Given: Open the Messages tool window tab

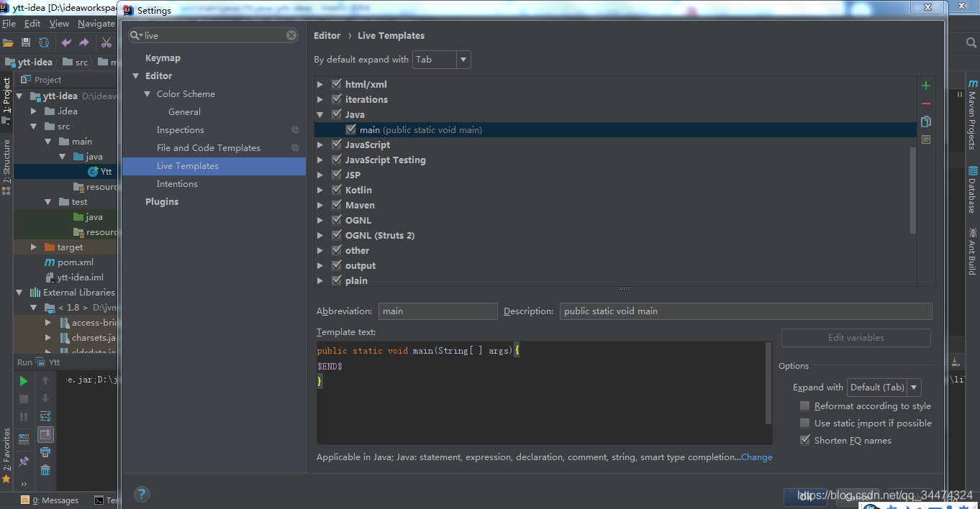Looking at the screenshot, I should [50, 500].
